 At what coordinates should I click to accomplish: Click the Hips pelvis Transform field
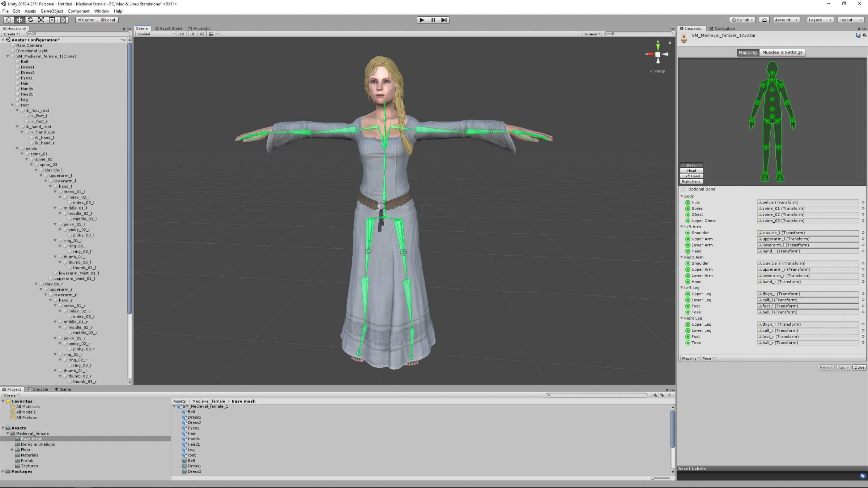[808, 202]
